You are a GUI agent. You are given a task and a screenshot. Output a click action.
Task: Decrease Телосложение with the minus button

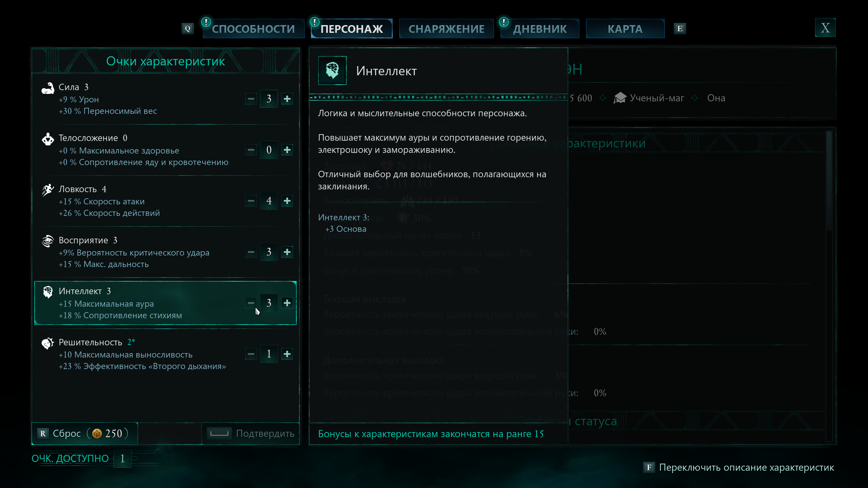(251, 150)
